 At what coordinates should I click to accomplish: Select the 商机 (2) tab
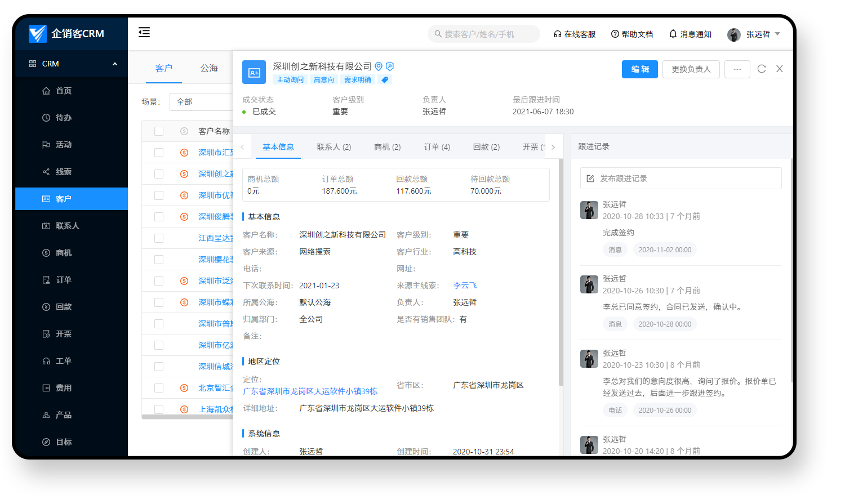coord(388,147)
